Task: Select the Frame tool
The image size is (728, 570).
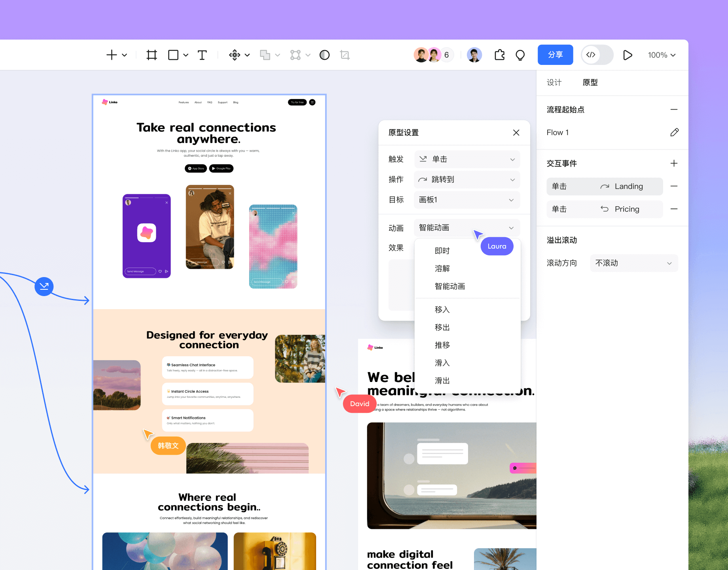Action: tap(152, 55)
